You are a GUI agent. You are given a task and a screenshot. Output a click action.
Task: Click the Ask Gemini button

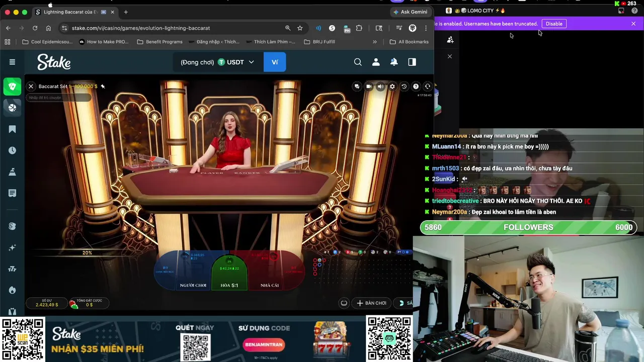point(411,12)
